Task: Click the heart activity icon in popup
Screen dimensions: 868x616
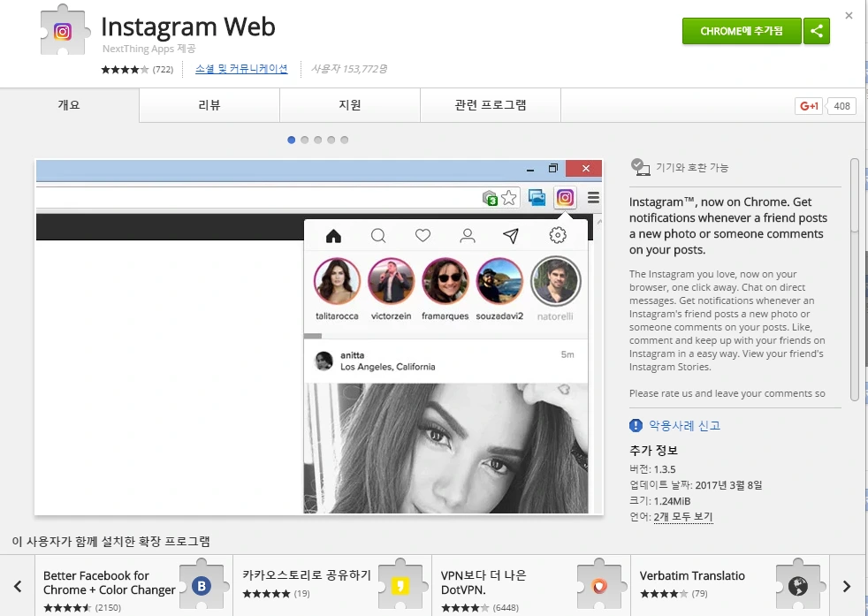Action: [423, 236]
